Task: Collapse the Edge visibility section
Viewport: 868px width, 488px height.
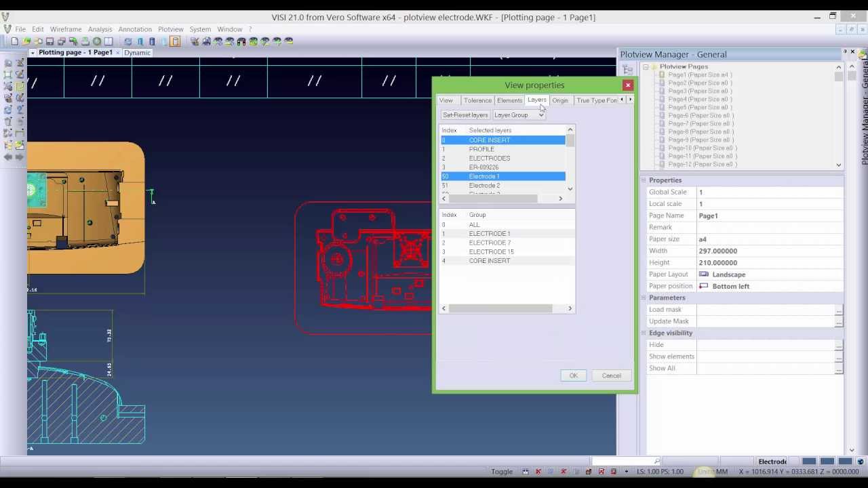Action: [x=644, y=333]
